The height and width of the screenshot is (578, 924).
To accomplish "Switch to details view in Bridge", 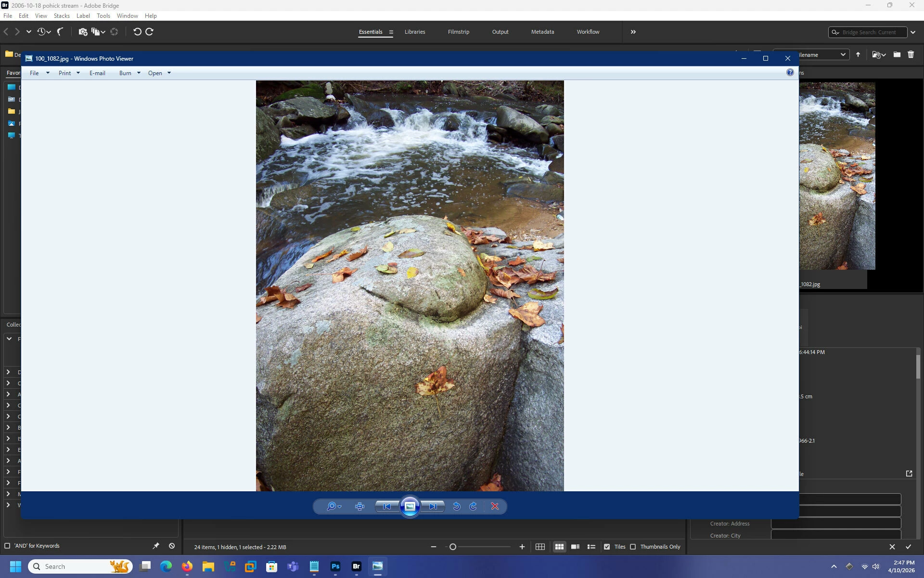I will [575, 547].
